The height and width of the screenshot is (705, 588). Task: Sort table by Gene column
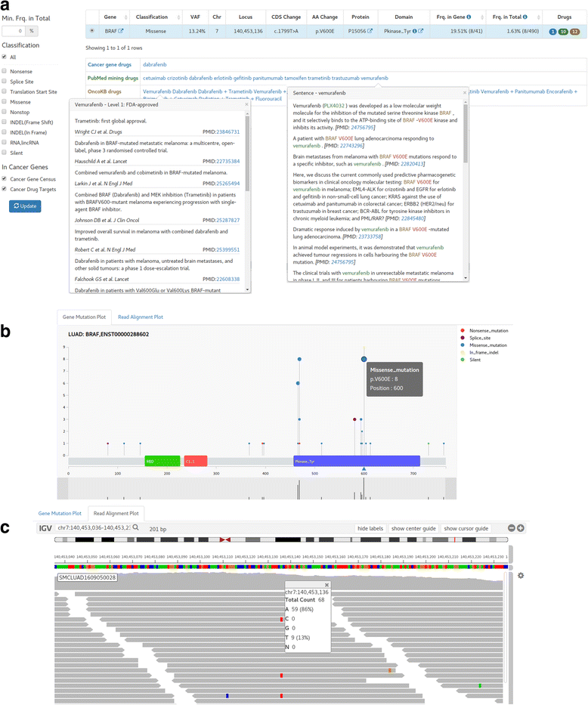coord(114,17)
